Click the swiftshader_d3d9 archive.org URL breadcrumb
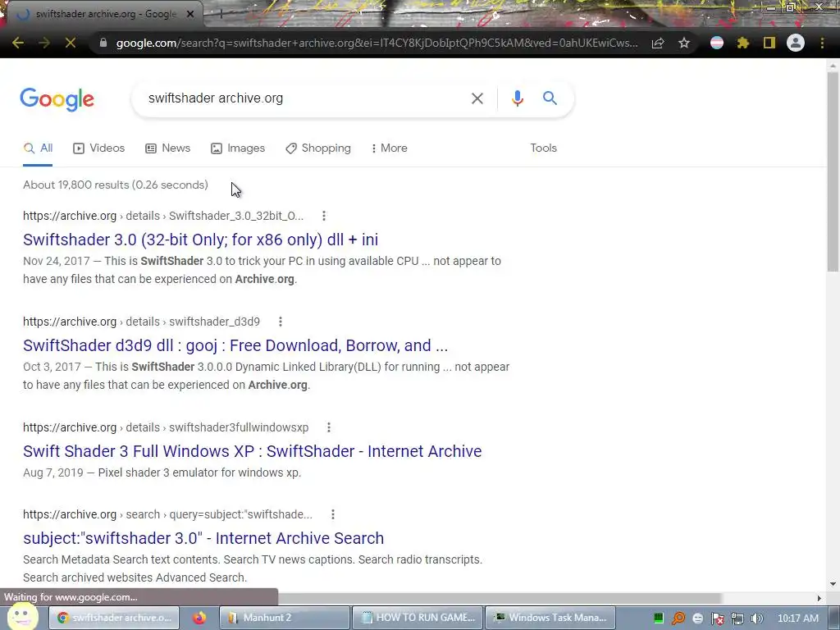The image size is (840, 630). tap(141, 322)
